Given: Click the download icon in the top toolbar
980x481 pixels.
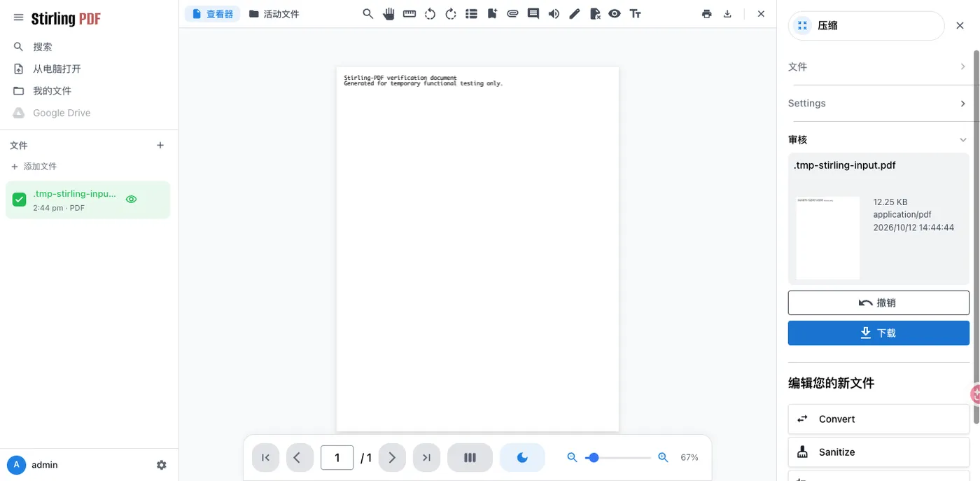Looking at the screenshot, I should pos(727,14).
